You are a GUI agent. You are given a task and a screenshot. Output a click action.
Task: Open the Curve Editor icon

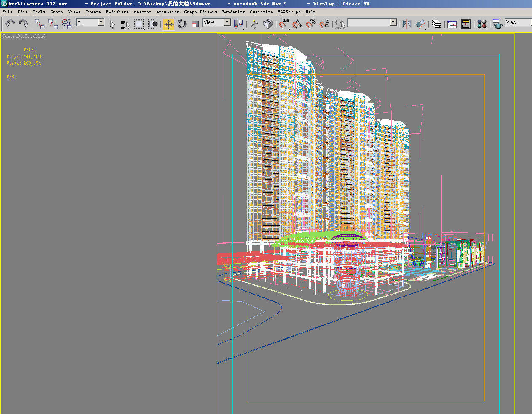(x=452, y=24)
